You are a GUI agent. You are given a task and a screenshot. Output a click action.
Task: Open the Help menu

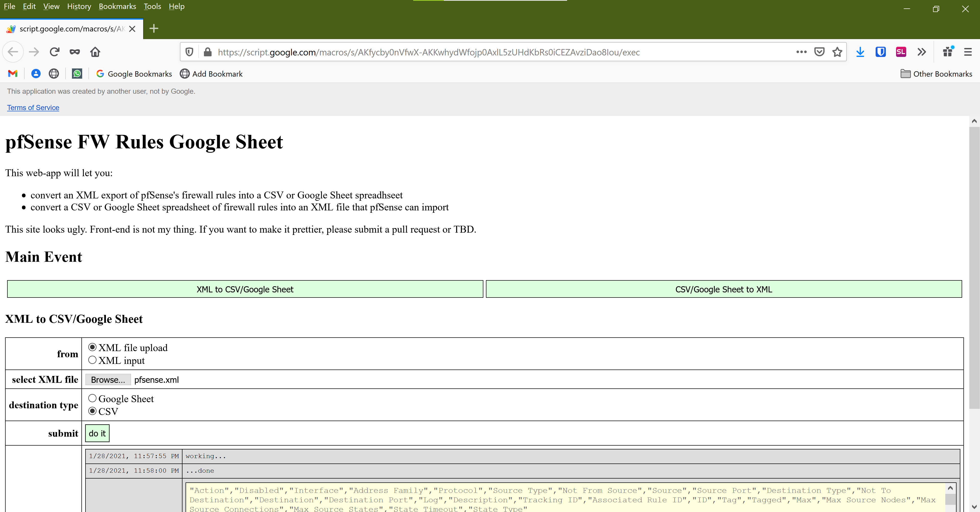tap(177, 6)
